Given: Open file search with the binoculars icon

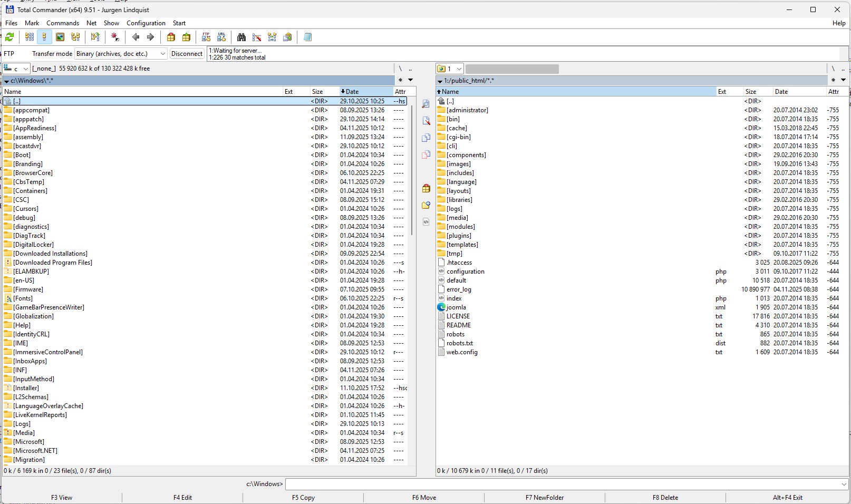Looking at the screenshot, I should coord(241,37).
